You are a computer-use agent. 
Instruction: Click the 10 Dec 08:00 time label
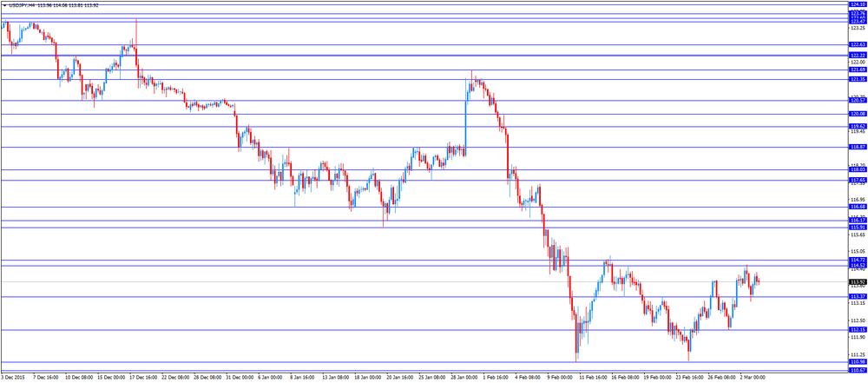[77, 378]
